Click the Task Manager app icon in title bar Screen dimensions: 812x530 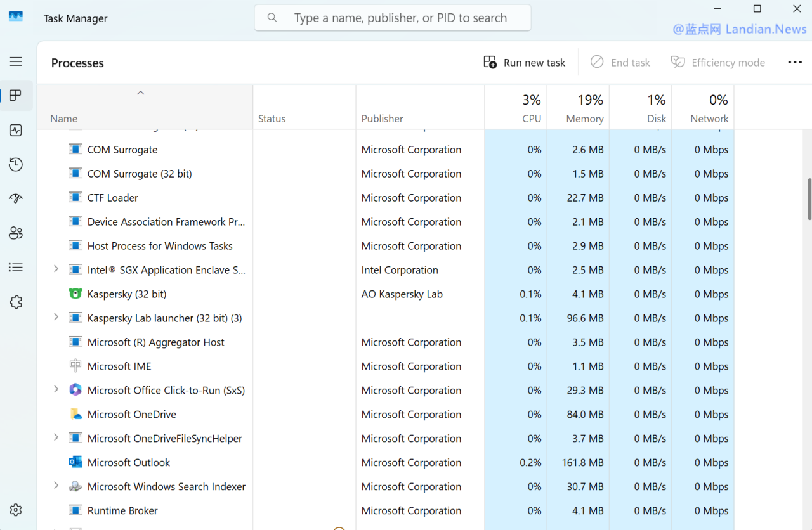tap(16, 16)
